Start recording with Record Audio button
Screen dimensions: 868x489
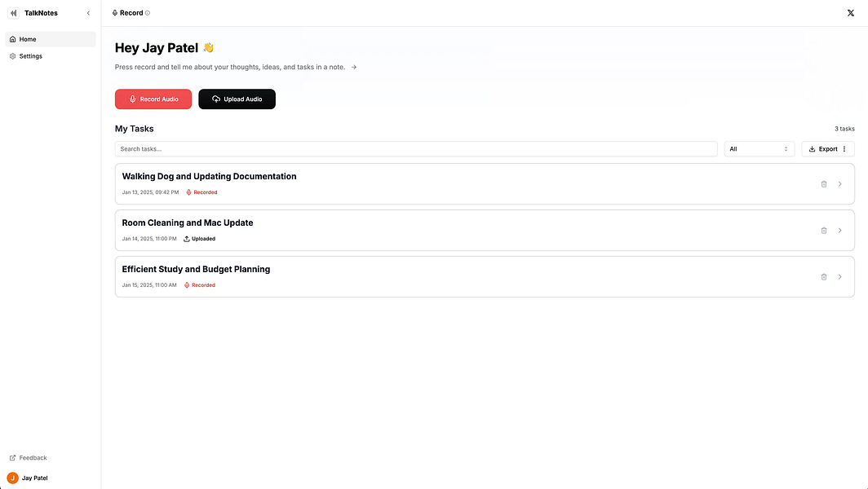click(x=153, y=99)
